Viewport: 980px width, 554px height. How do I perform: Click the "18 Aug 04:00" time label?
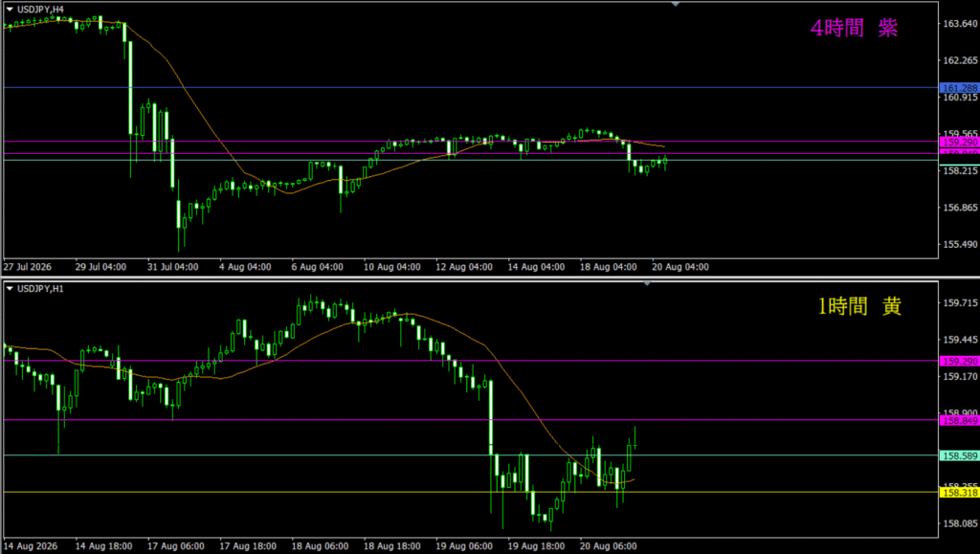[x=608, y=267]
